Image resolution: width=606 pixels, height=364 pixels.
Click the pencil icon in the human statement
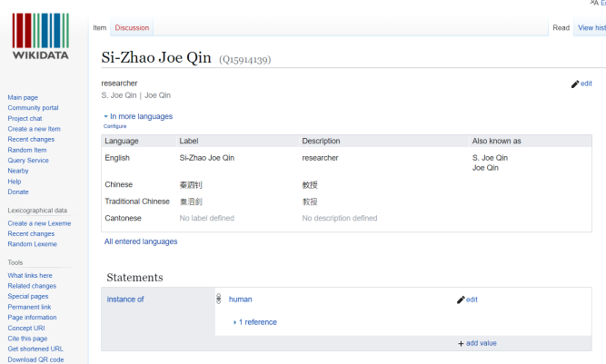[x=461, y=300]
